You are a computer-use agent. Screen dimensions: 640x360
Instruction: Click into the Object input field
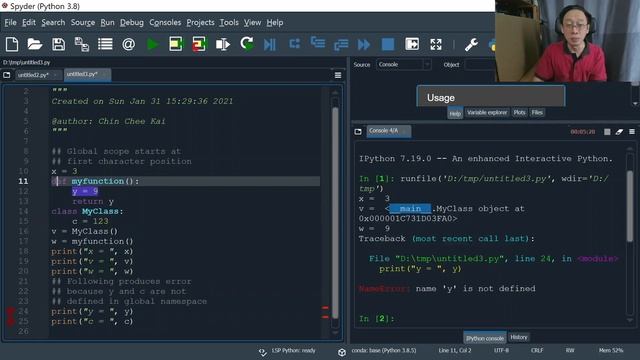(480, 64)
